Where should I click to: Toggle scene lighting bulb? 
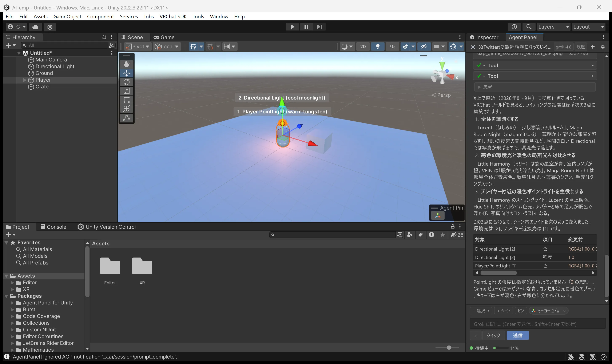tap(378, 46)
